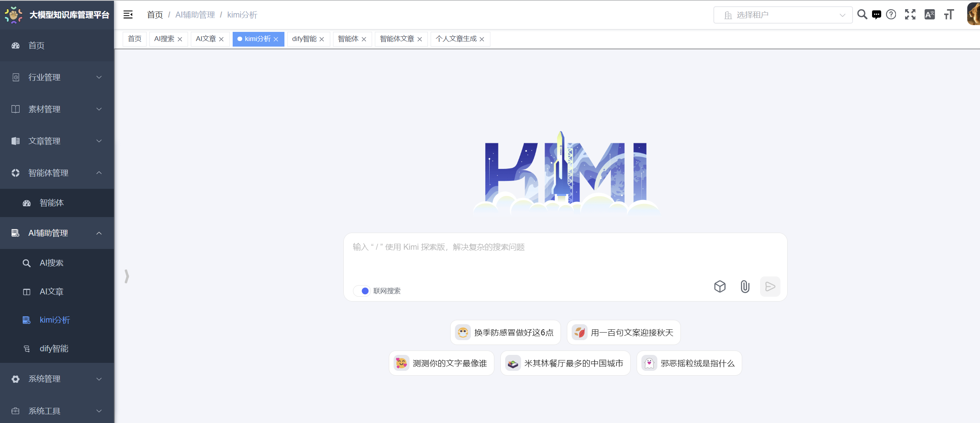Select kimi分析 in the sidebar
The image size is (980, 423).
[57, 320]
